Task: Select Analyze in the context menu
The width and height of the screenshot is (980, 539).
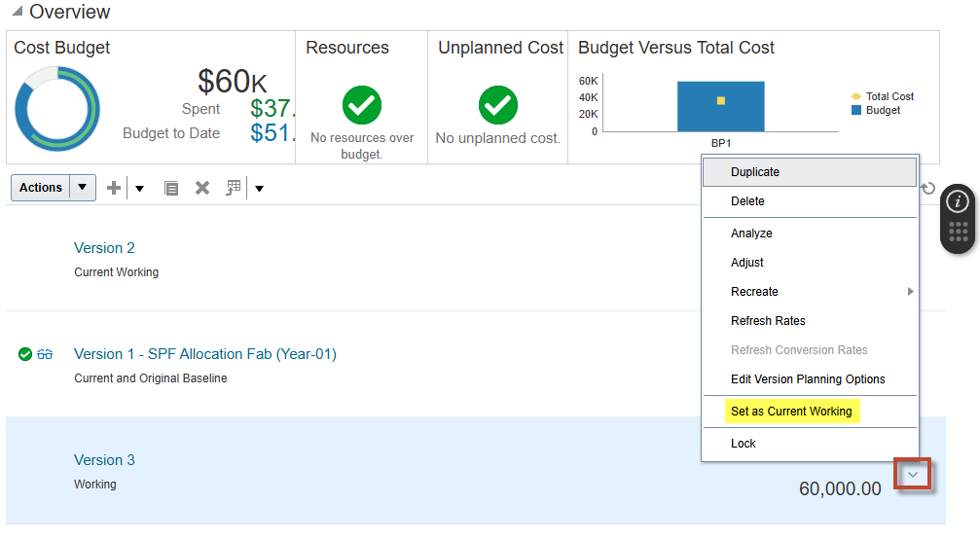Action: (x=810, y=233)
